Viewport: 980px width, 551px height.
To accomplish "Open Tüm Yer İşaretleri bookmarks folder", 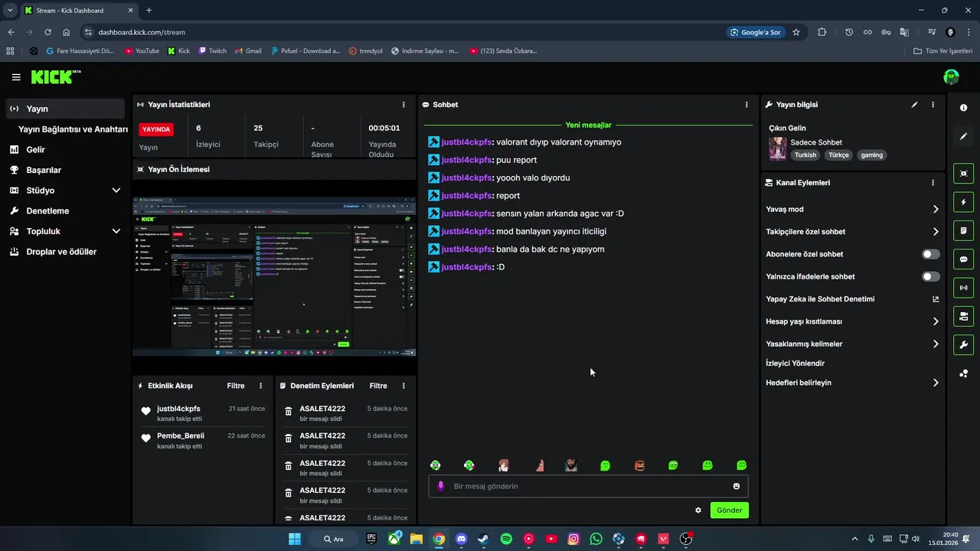I will [942, 51].
